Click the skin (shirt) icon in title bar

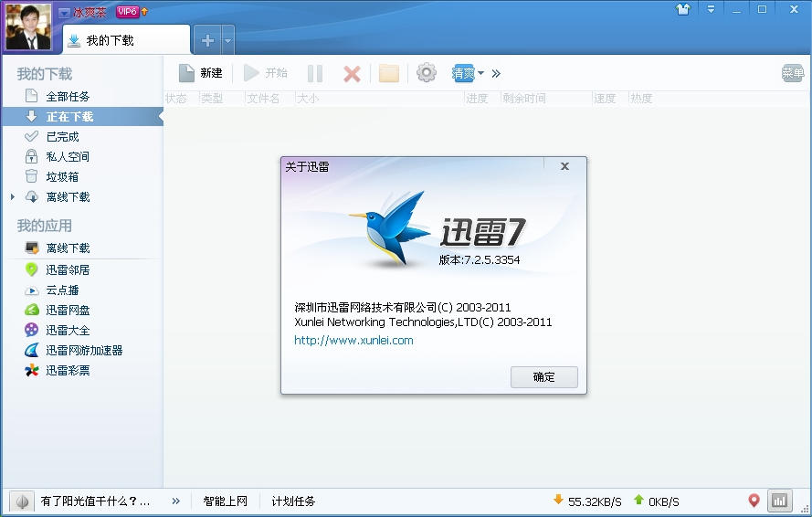click(x=683, y=10)
